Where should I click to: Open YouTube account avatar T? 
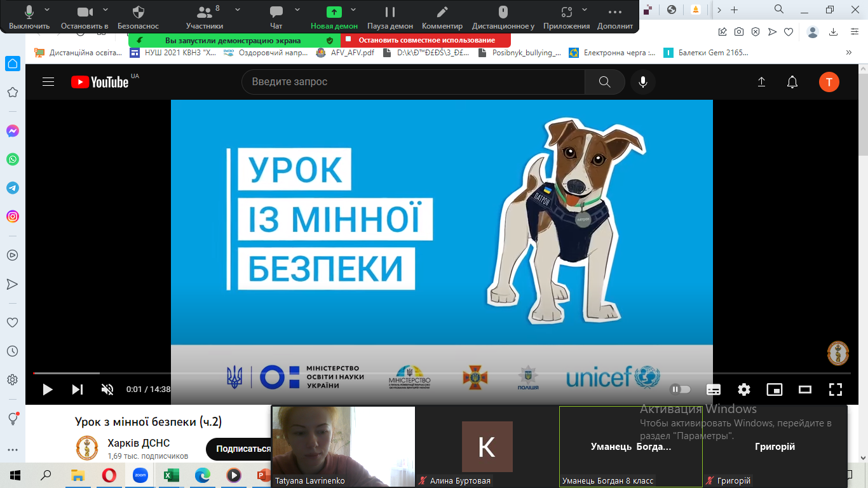tap(829, 82)
